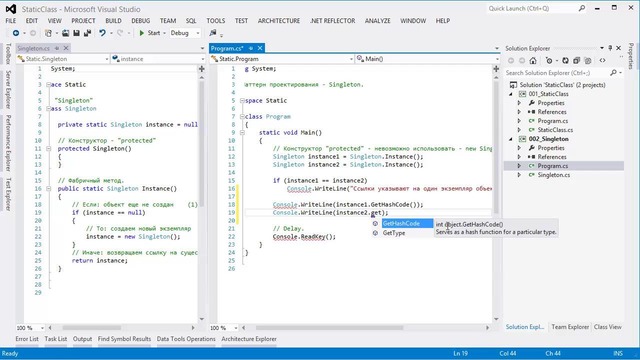
Task: Close the Singleton.cs tab
Action: (66, 48)
